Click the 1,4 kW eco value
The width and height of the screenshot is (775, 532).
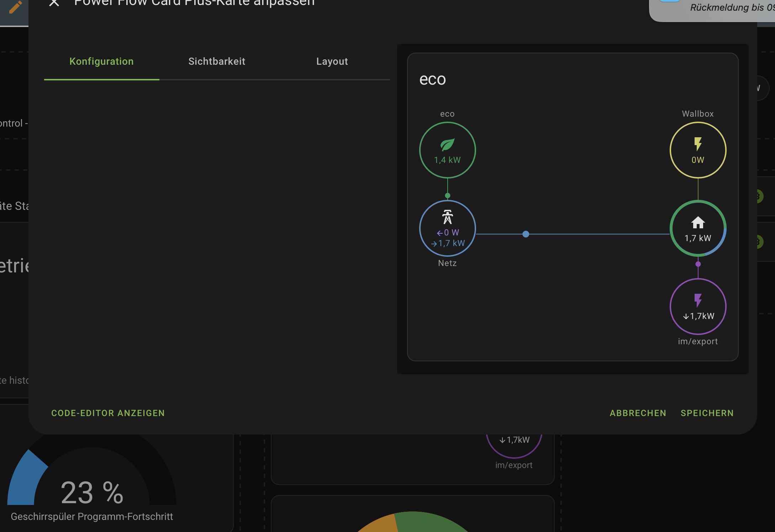[447, 160]
